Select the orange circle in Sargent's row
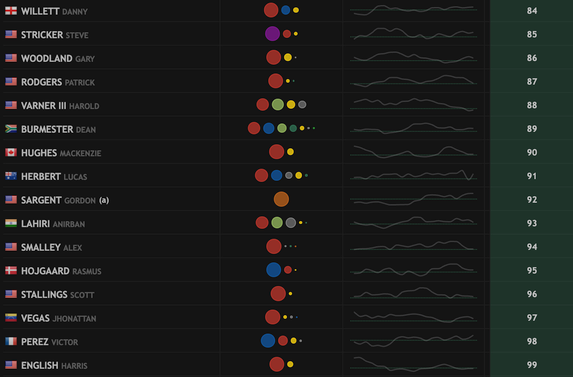The width and height of the screenshot is (573, 377). click(281, 199)
